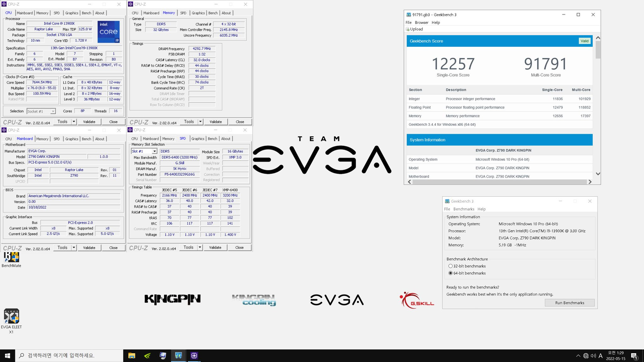Click the horizontal scrollbar in Geekbench results
The width and height of the screenshot is (644, 362).
pos(499,182)
